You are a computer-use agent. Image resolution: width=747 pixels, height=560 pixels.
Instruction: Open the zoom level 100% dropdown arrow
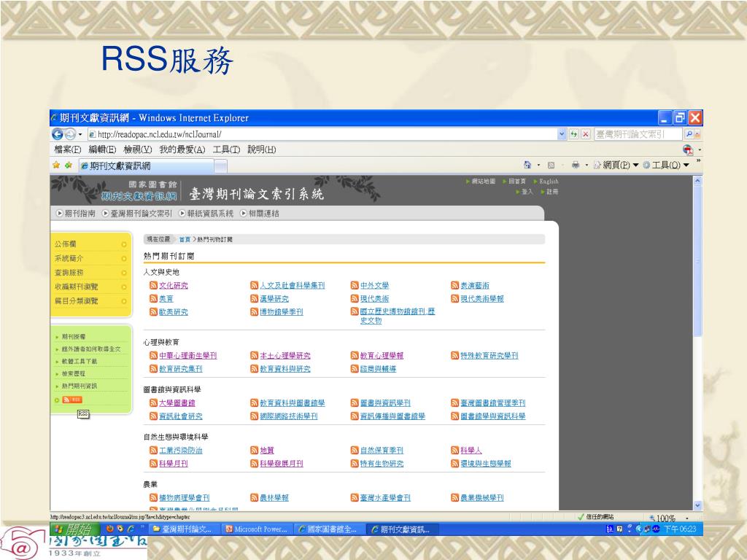point(687,518)
